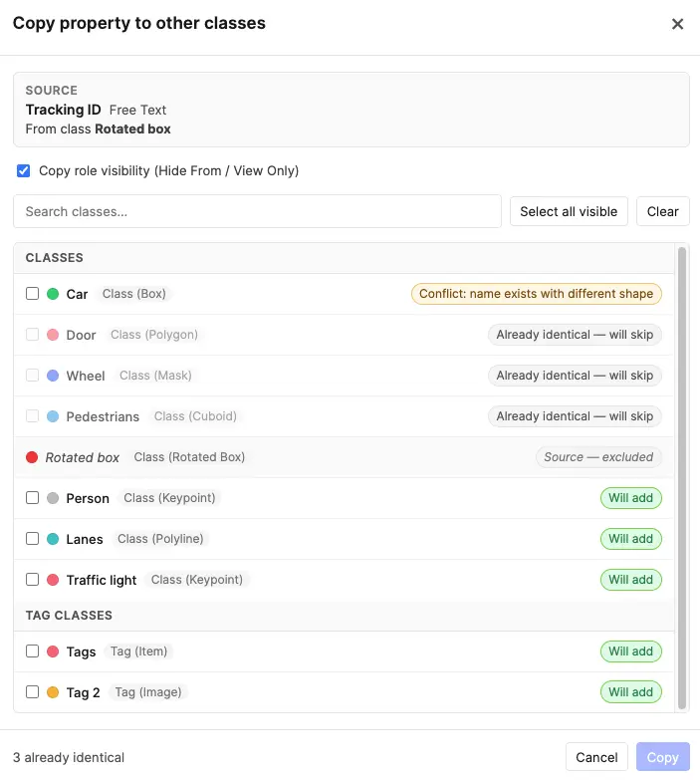
Task: Click the disabled Pedestrians checkbox
Action: pos(32,415)
